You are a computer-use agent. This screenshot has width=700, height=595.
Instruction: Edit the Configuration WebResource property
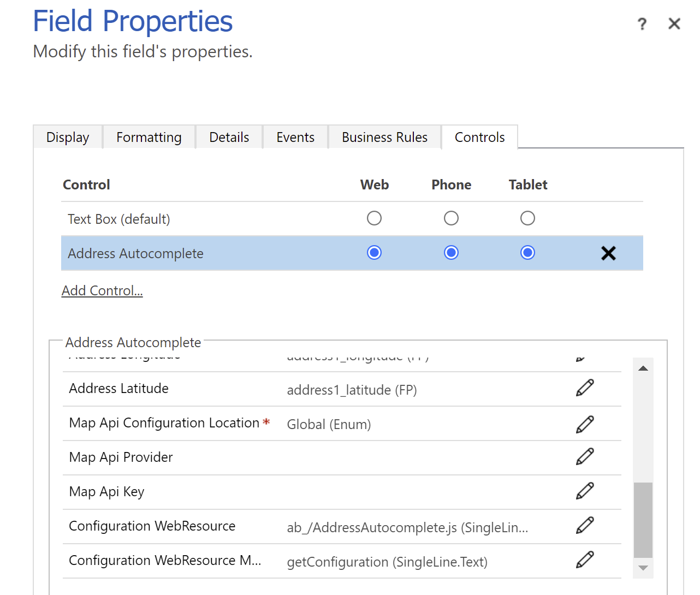click(x=585, y=525)
